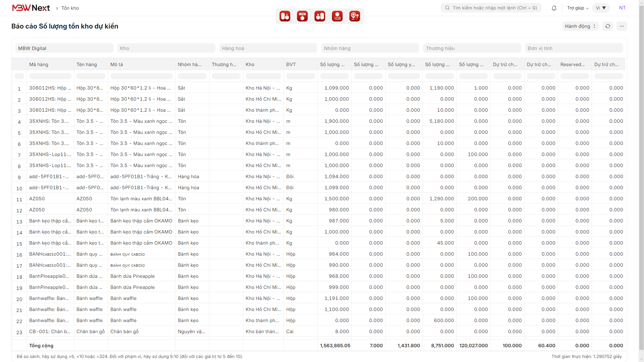644x362 pixels.
Task: Click the item label box icon
Action: pos(302,16)
